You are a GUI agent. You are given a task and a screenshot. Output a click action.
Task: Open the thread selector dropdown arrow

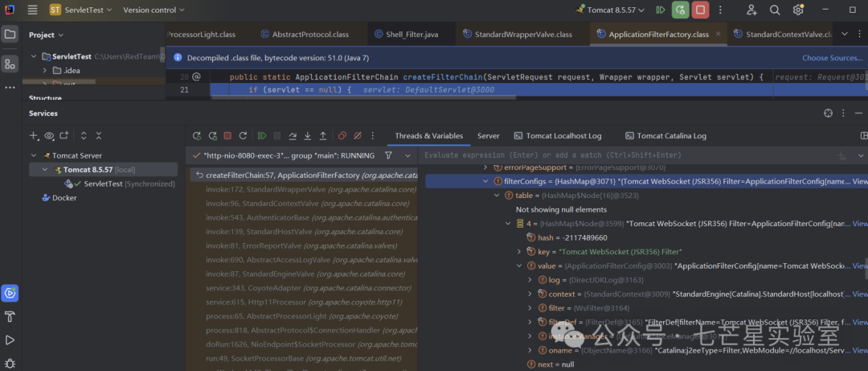coord(408,156)
